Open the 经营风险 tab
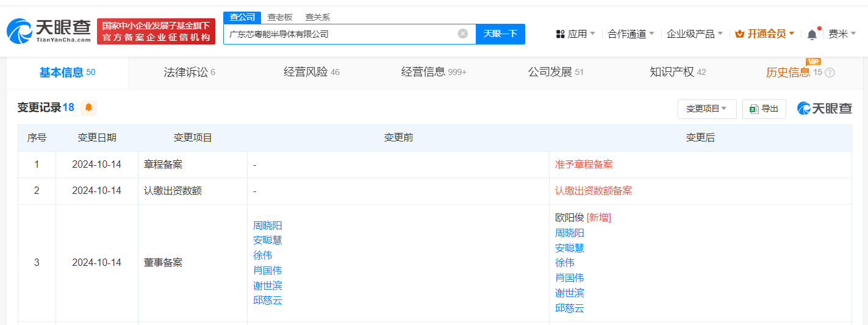Screen dimensions: 868x325 click(311, 73)
